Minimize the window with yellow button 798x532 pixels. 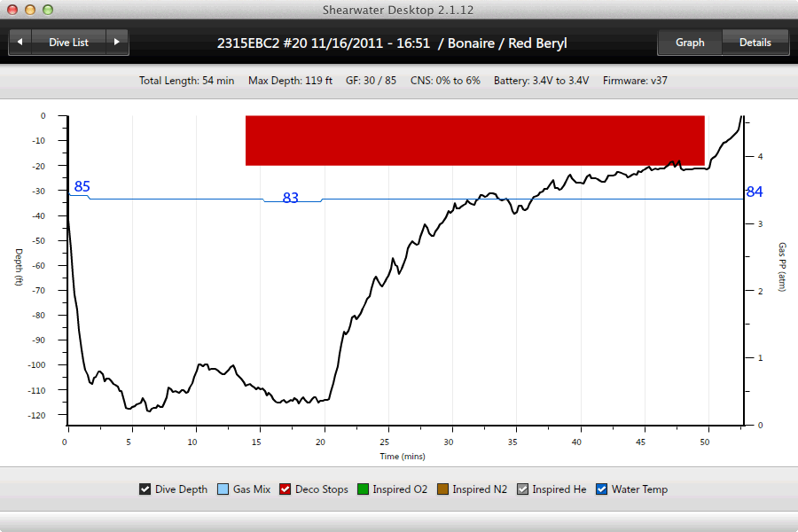tap(29, 9)
